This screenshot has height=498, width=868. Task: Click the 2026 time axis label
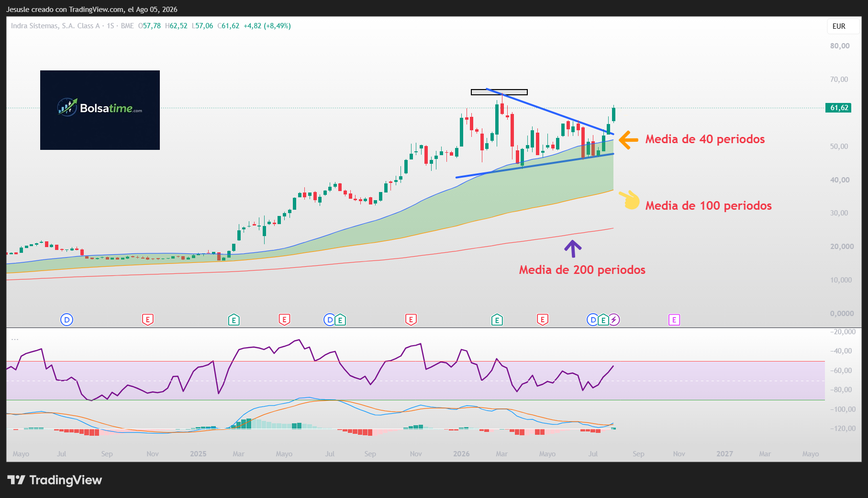coord(461,454)
